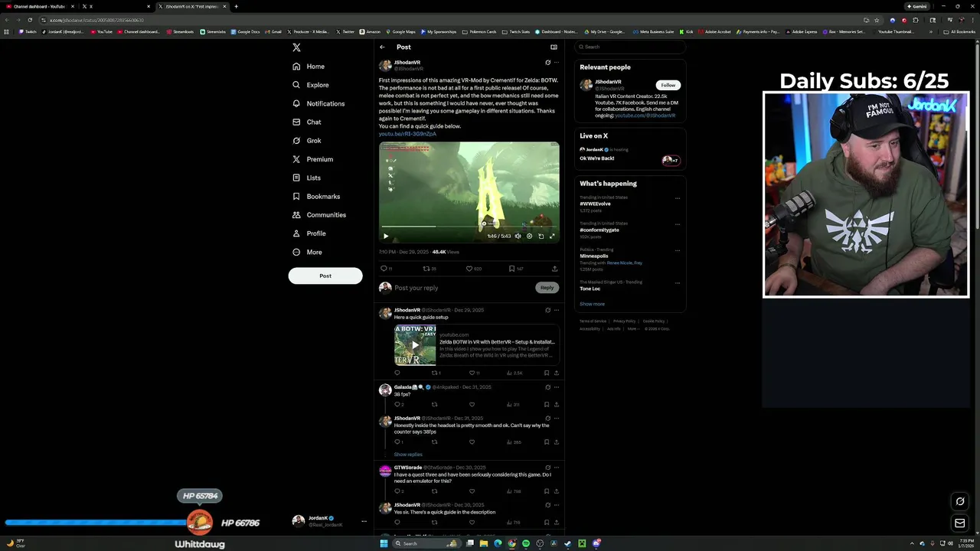
Task: Click the Grok icon on main post
Action: [x=547, y=63]
